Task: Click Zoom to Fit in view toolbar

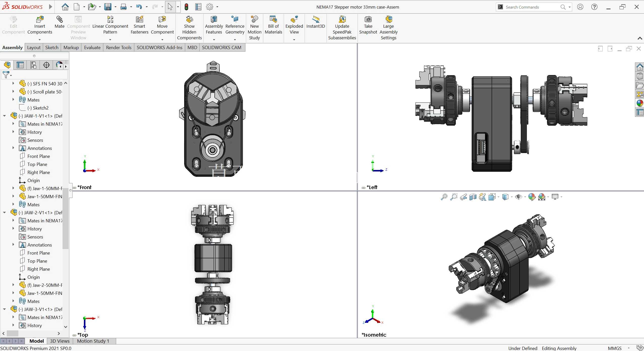Action: [444, 197]
